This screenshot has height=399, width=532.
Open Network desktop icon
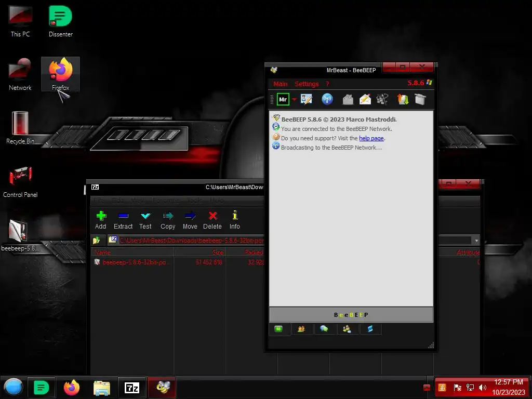(x=20, y=75)
